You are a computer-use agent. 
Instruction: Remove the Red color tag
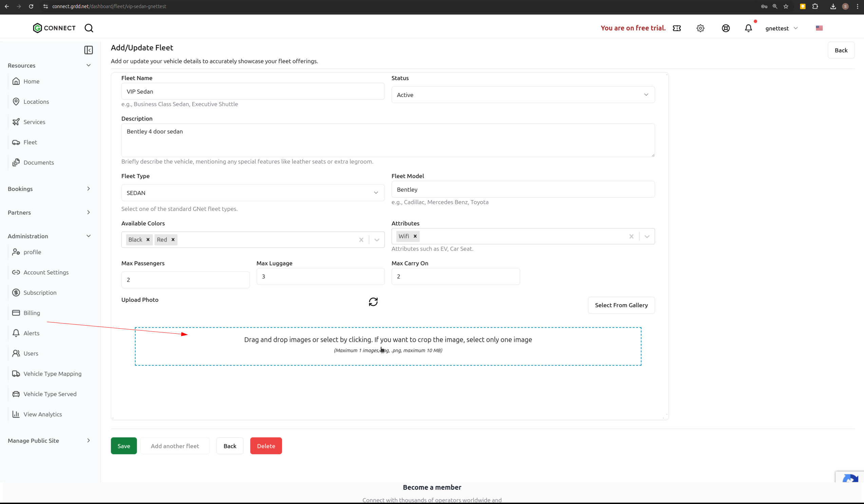click(x=173, y=239)
